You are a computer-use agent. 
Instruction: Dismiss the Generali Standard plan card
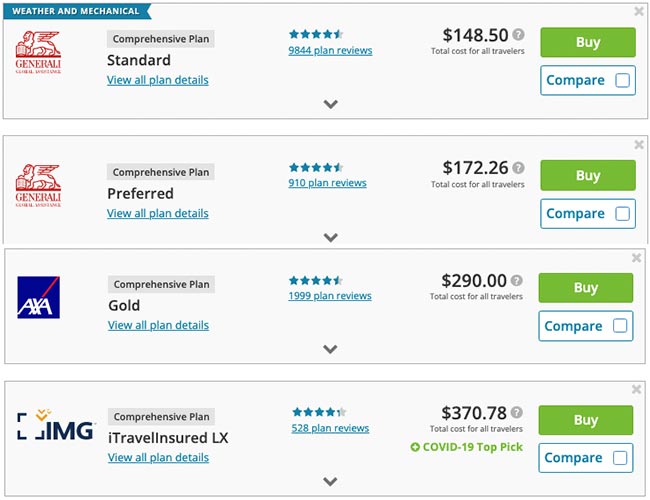click(639, 12)
